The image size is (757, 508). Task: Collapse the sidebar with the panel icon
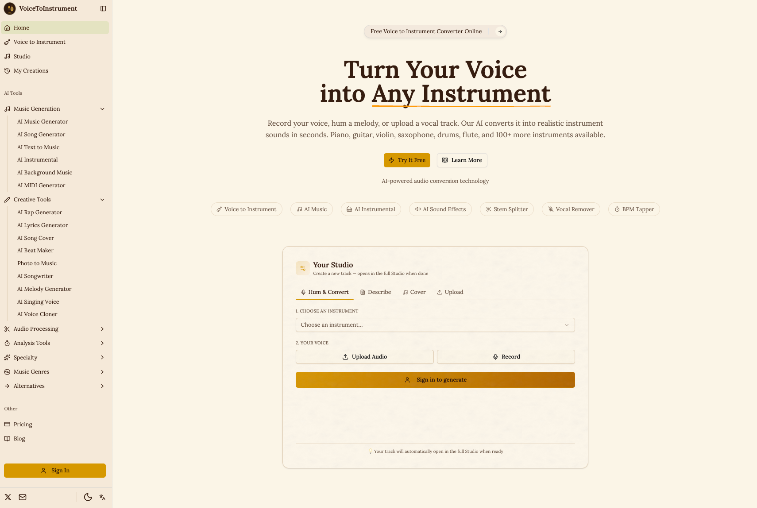103,9
